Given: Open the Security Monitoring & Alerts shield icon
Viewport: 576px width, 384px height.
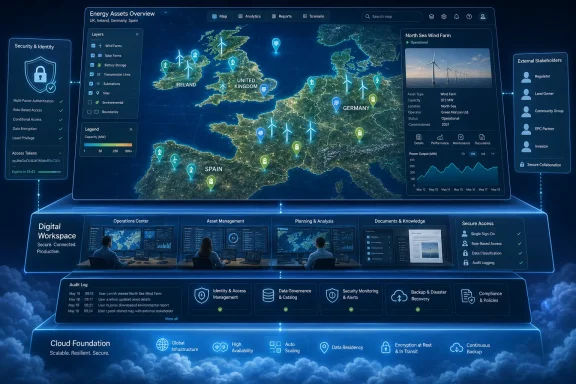Looking at the screenshot, I should (332, 295).
